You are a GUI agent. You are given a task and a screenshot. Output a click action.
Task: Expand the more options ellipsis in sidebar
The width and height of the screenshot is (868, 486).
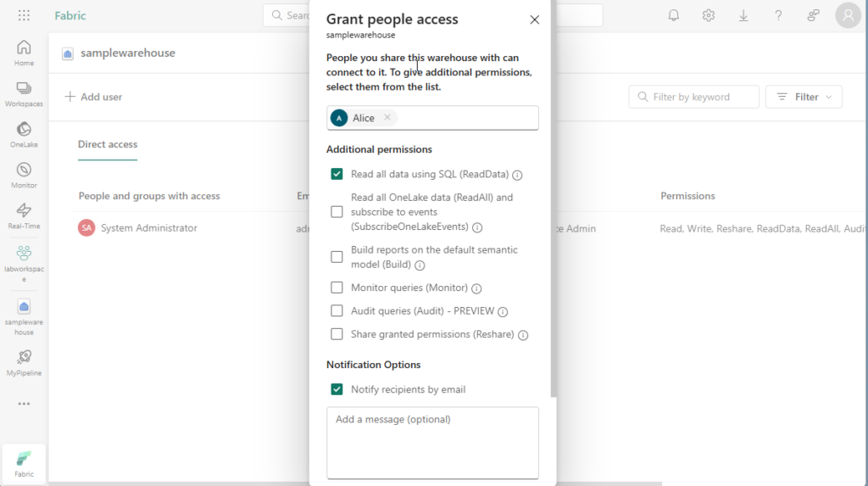24,404
